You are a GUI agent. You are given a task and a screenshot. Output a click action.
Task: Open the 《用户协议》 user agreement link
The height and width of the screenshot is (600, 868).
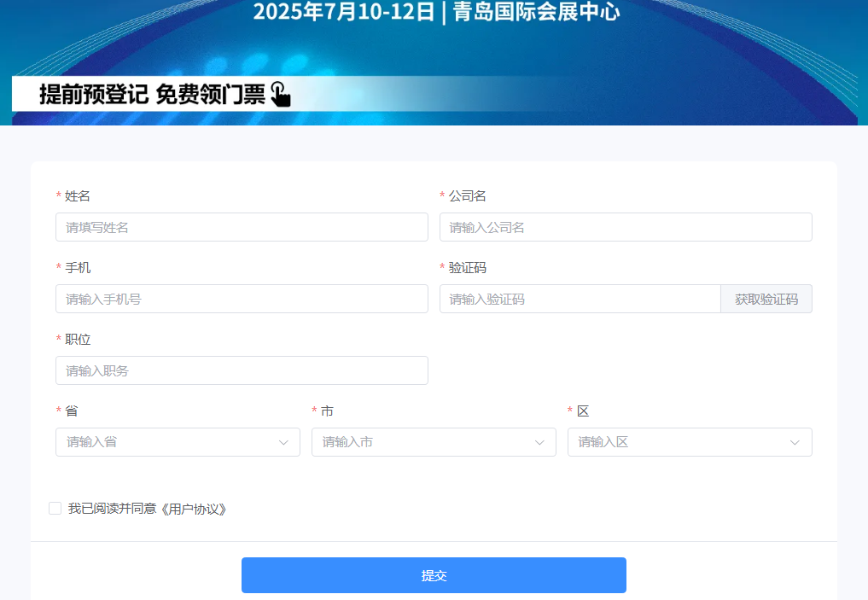click(x=195, y=509)
